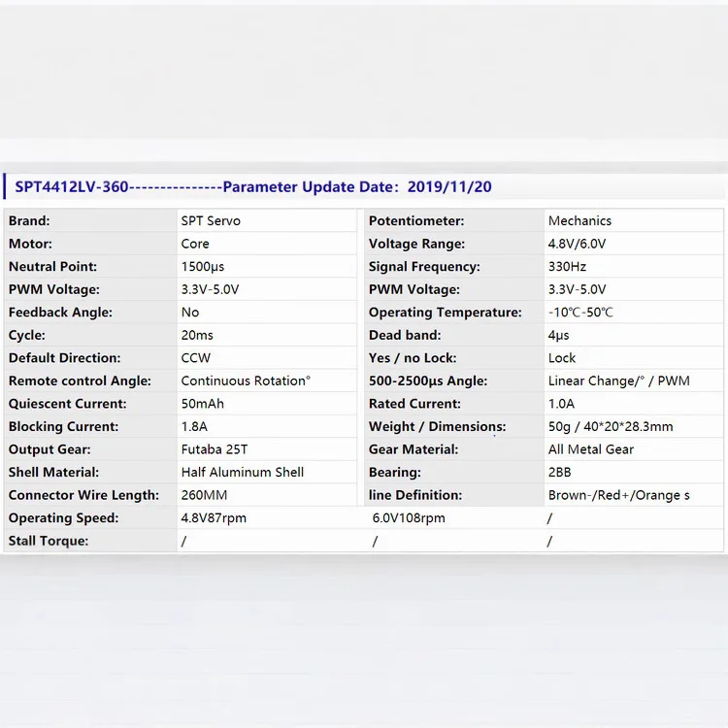Select the '330Hz' frequency value
Image resolution: width=728 pixels, height=728 pixels.
(x=568, y=266)
